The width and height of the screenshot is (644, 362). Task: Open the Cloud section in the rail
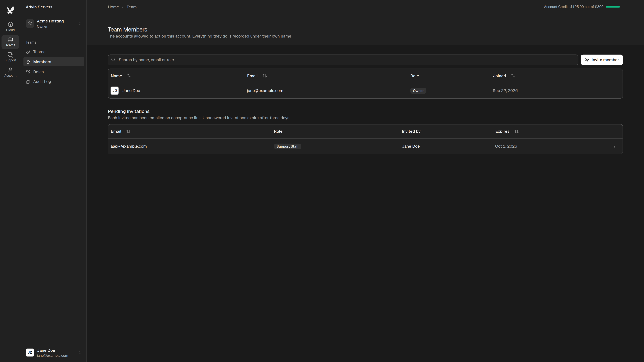(10, 27)
